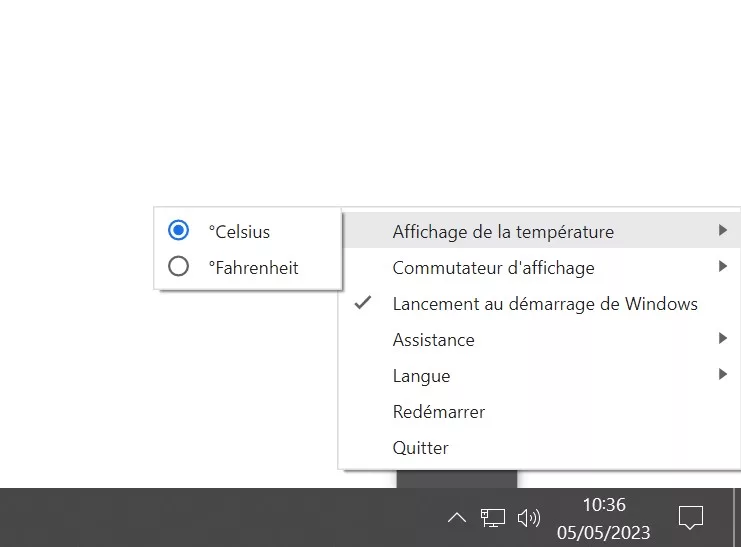Select the Celsius radio button

pyautogui.click(x=179, y=231)
